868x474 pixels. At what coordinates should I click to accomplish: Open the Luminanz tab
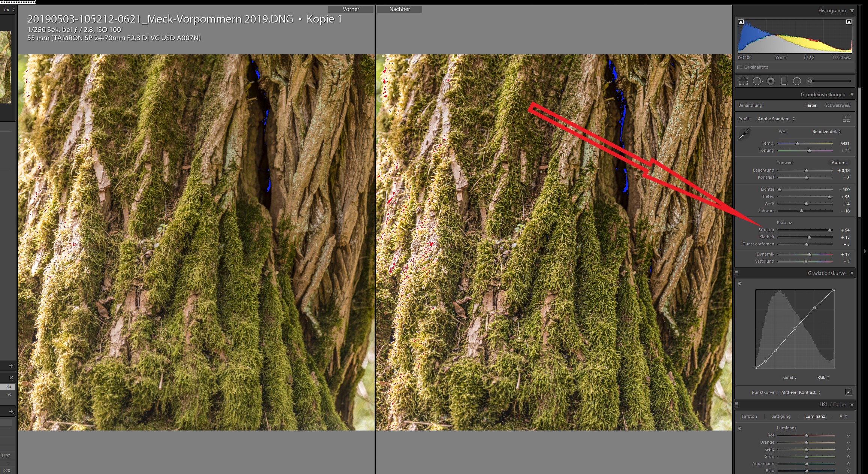tap(815, 416)
